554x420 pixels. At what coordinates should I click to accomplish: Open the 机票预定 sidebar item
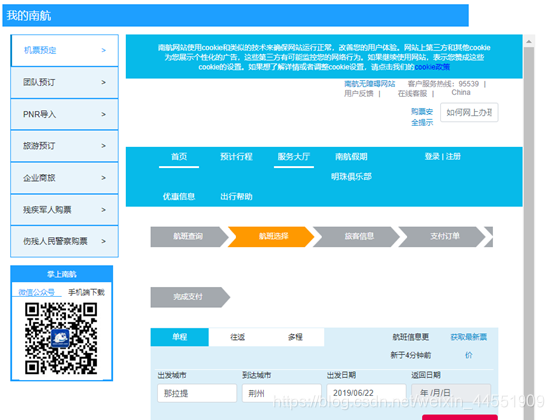coord(64,50)
